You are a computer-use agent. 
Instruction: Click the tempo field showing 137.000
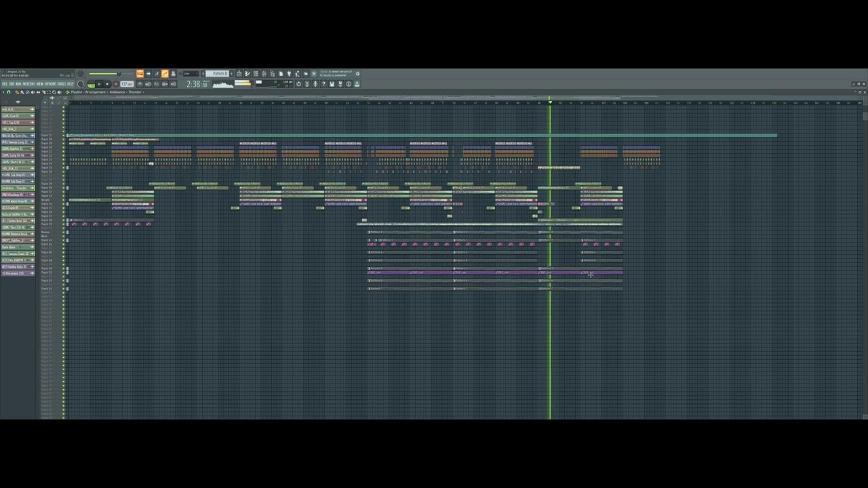[x=126, y=84]
